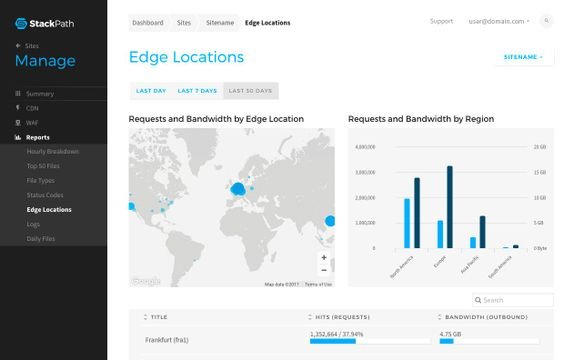This screenshot has width=574, height=360.
Task: Click the Google logo on the map
Action: (146, 281)
